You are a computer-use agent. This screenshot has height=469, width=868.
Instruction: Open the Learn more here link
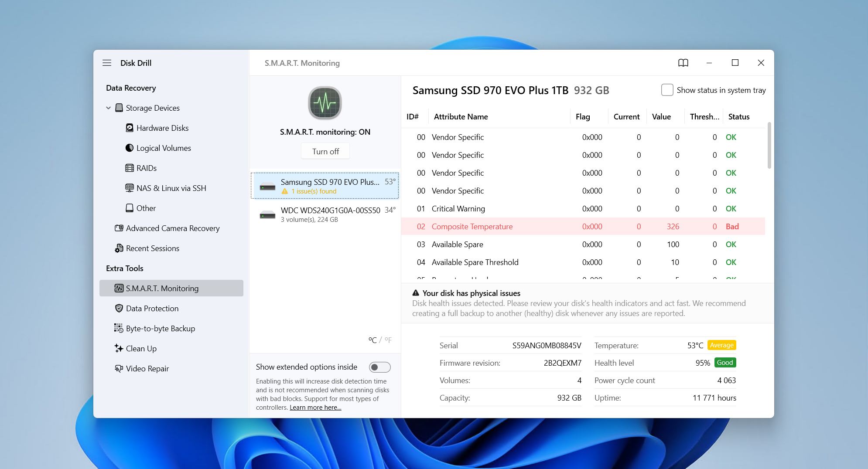[x=315, y=408]
